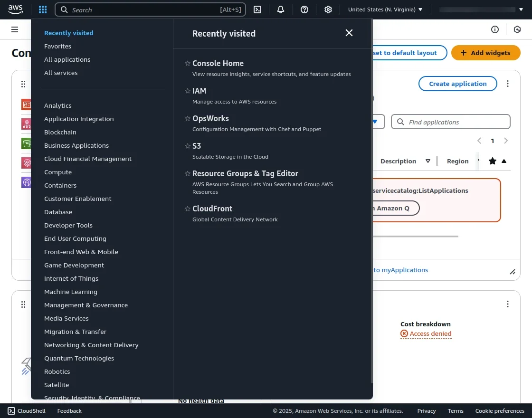Favorite IAM with its star icon
Image resolution: width=532 pixels, height=418 pixels.
187,91
